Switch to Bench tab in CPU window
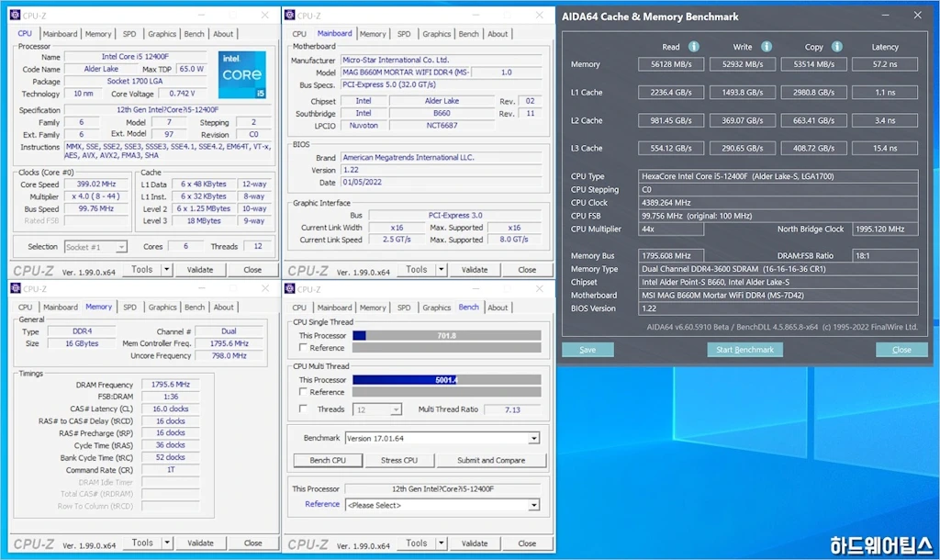Screen dimensions: 940x560 (195, 34)
